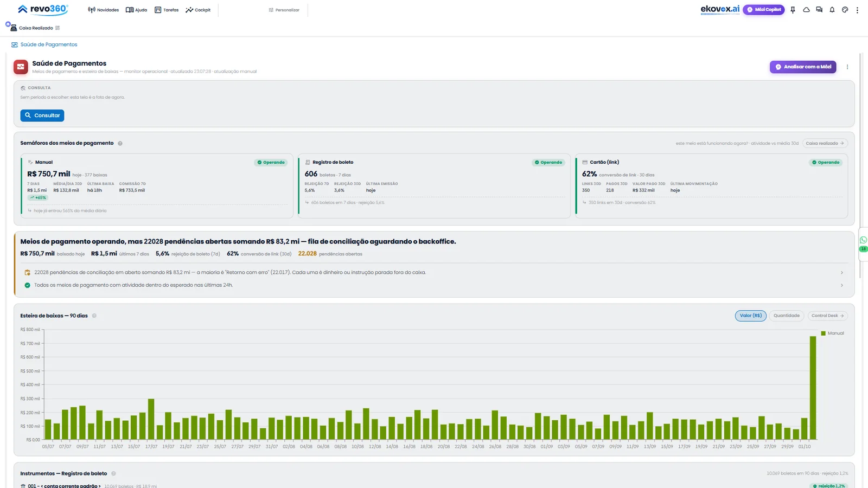Image resolution: width=868 pixels, height=488 pixels.
Task: Select the Registro de boleto card
Action: (434, 186)
